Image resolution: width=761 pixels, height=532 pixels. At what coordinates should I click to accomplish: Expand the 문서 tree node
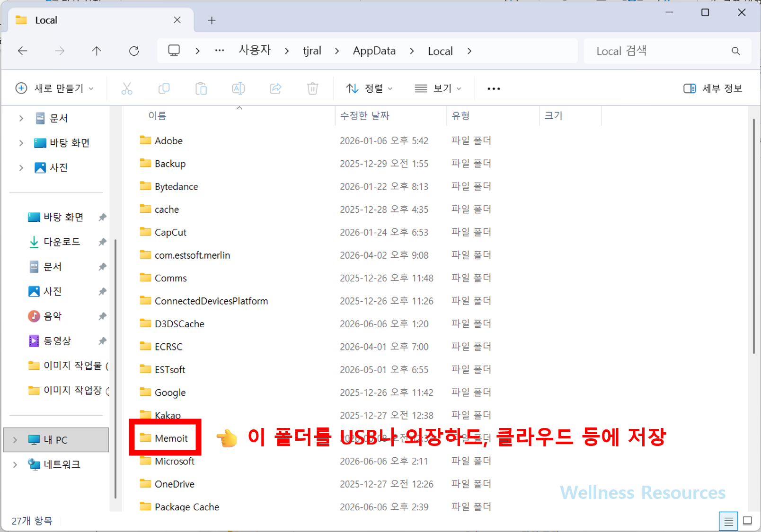[x=21, y=118]
